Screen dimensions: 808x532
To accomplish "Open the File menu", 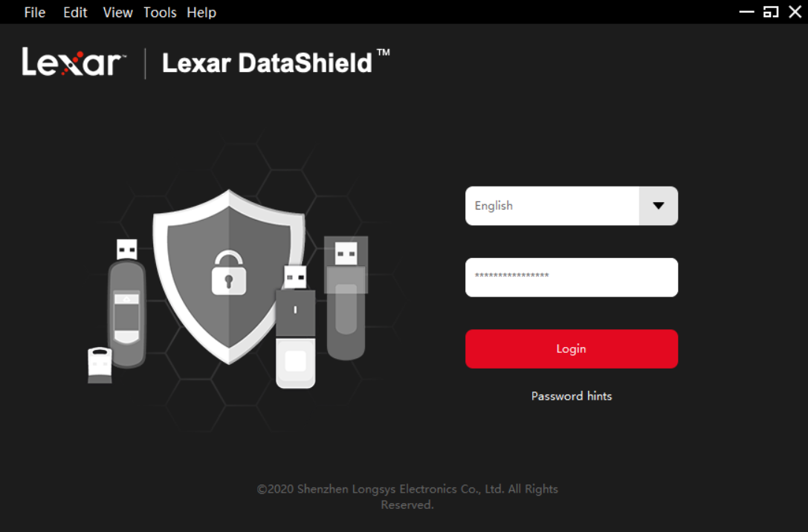I will coord(34,13).
